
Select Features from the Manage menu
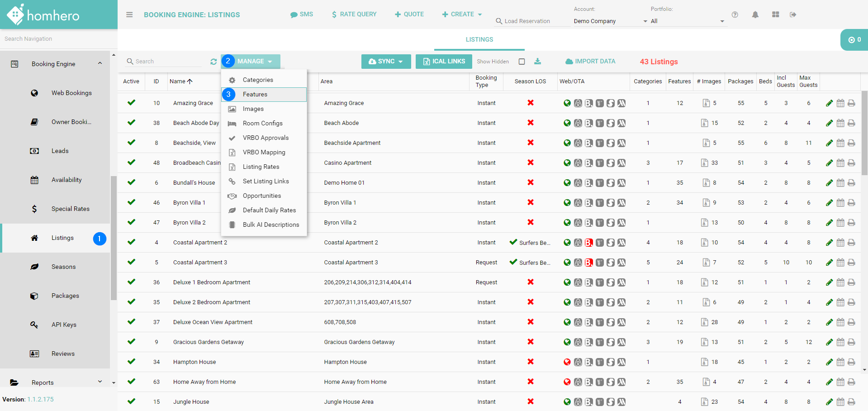(x=255, y=94)
